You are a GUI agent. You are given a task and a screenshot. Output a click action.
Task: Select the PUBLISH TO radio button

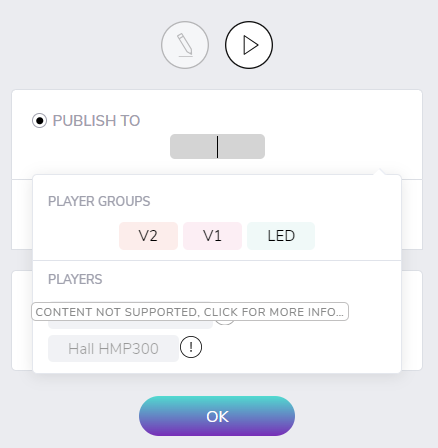click(x=39, y=120)
